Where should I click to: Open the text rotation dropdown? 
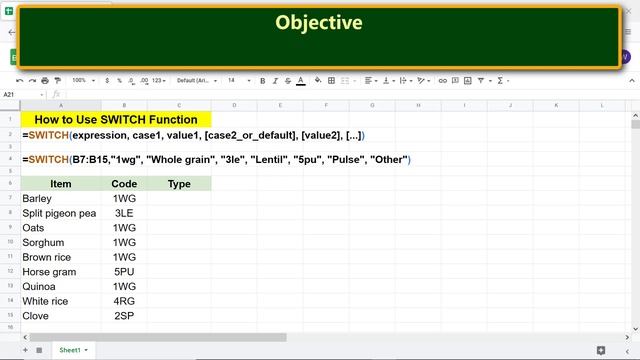click(x=423, y=81)
